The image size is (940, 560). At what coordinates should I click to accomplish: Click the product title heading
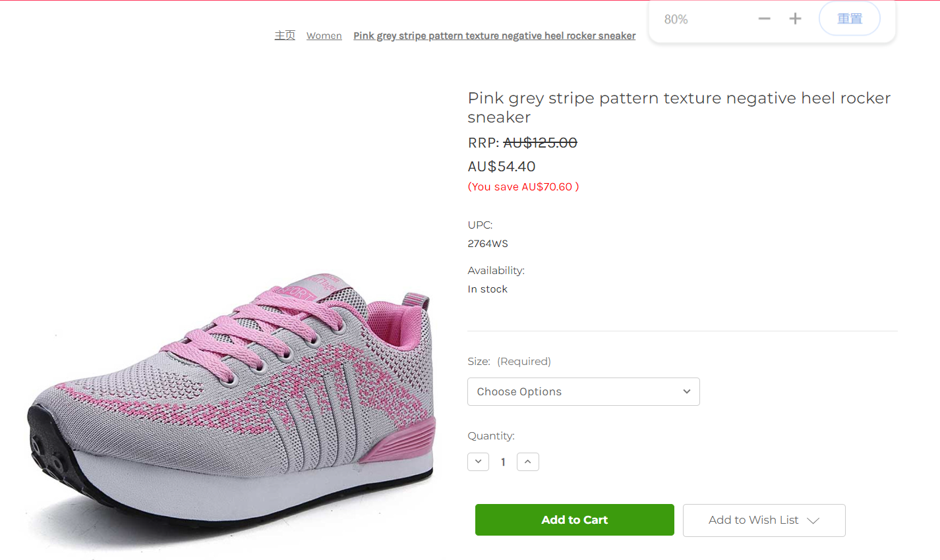(x=678, y=107)
